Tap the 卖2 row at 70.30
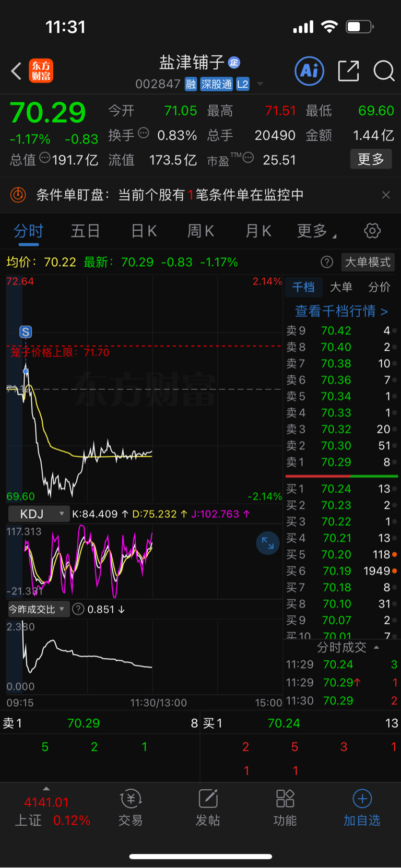This screenshot has height=868, width=401. coord(341,446)
